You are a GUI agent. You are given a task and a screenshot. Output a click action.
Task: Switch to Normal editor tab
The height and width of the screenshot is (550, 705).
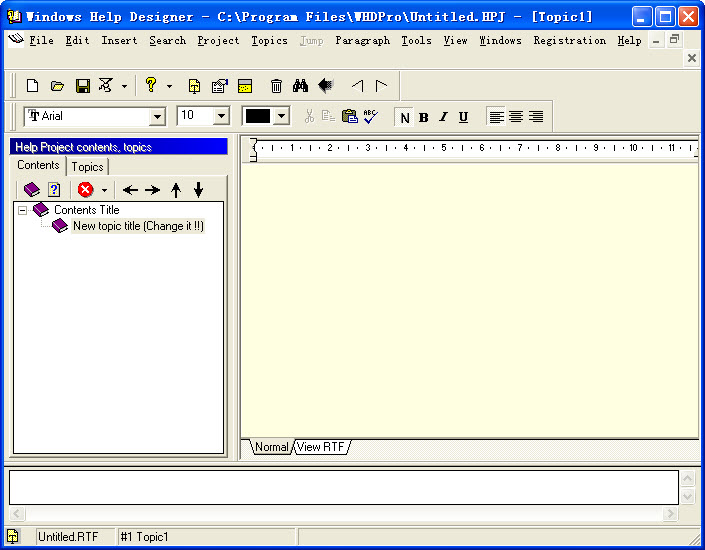(271, 447)
